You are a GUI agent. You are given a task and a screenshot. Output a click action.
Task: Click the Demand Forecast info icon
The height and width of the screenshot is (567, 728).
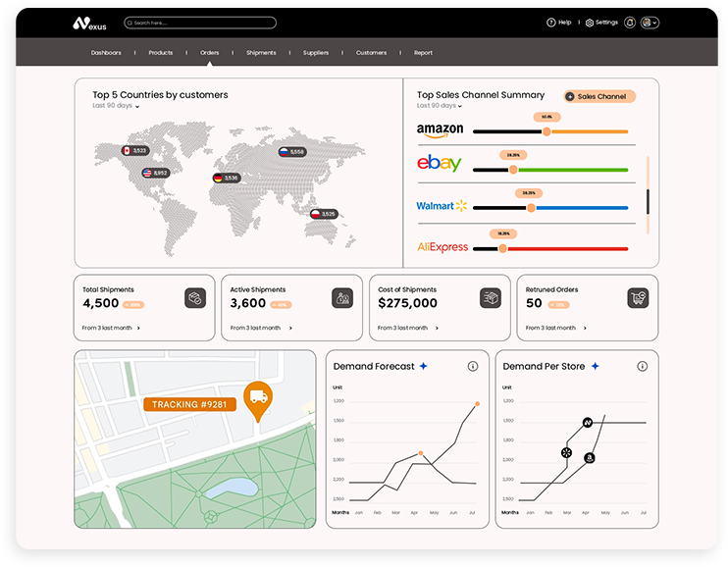[473, 366]
